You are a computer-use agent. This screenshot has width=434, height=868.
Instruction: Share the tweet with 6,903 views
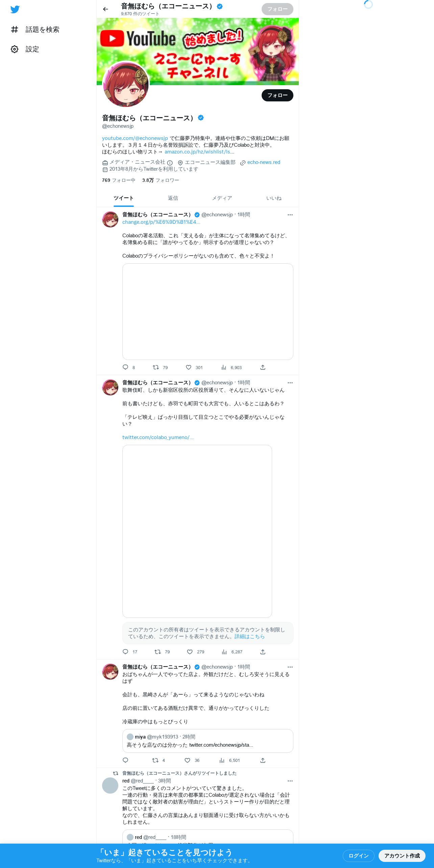[263, 367]
